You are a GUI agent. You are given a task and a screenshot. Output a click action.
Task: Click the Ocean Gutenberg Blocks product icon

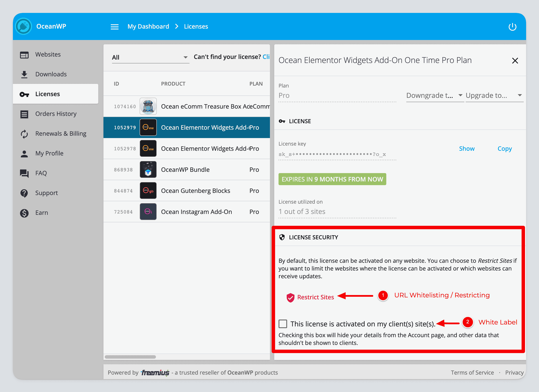[x=148, y=191]
